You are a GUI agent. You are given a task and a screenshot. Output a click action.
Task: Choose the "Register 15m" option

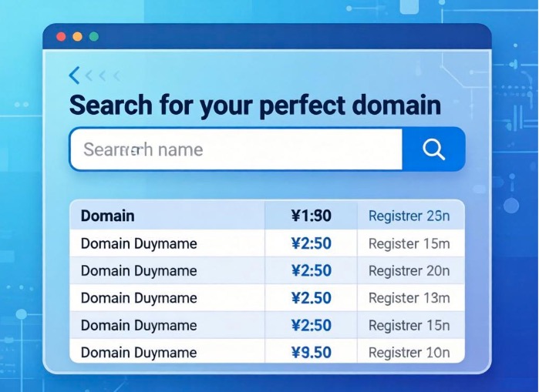point(409,244)
